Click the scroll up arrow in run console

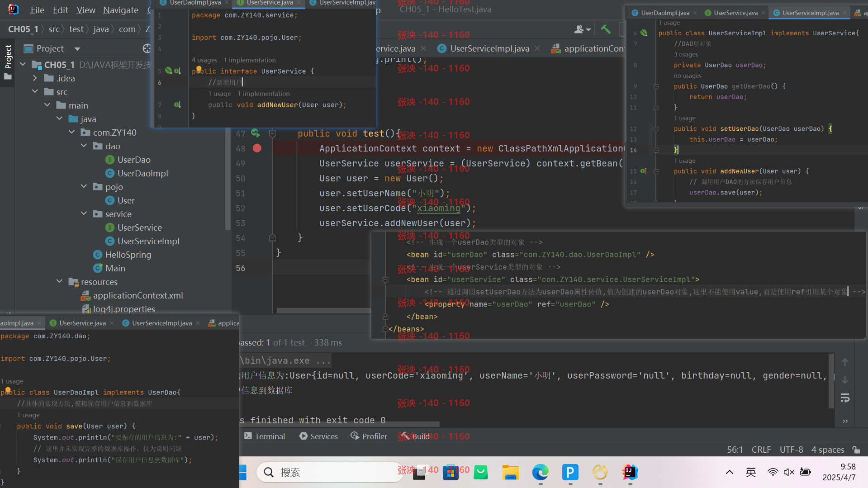pyautogui.click(x=845, y=362)
